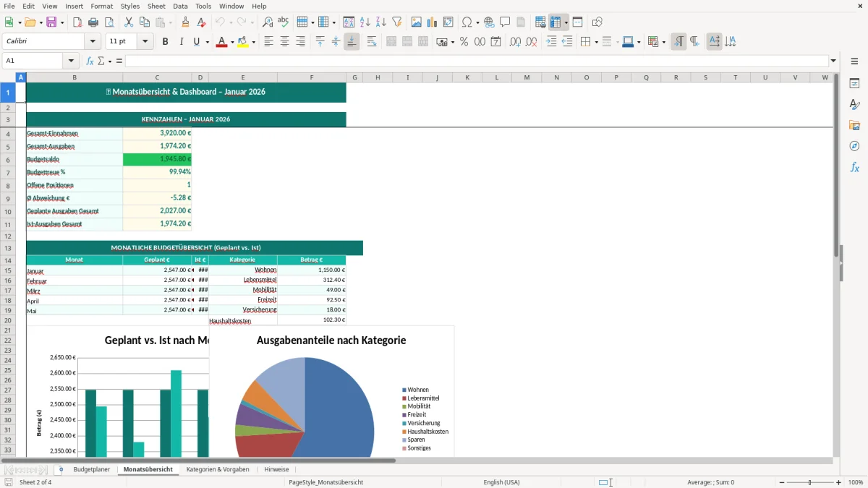Click the Function Wizard fx icon

pos(90,61)
